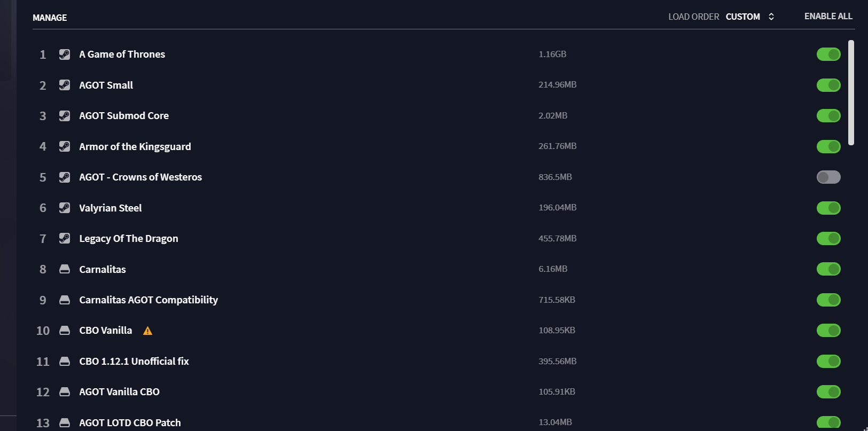This screenshot has width=868, height=431.
Task: Click the local drive icon beside Carnalitas
Action: coord(65,269)
